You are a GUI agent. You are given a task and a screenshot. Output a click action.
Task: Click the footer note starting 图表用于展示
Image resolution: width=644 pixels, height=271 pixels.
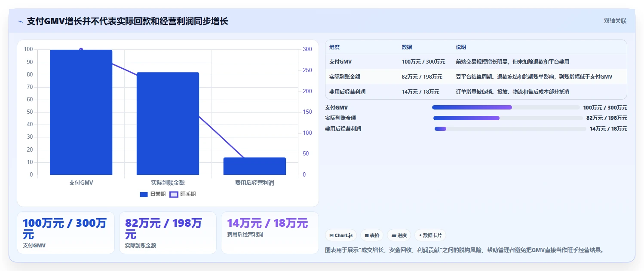465,250
